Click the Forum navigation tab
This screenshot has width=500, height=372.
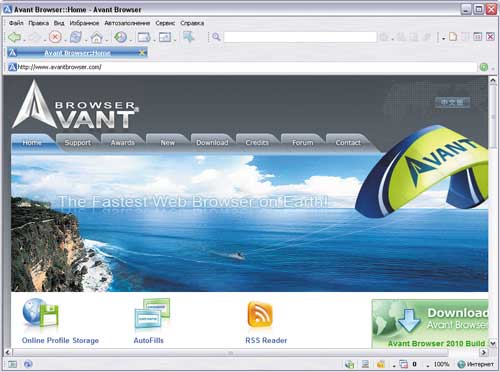[x=303, y=143]
